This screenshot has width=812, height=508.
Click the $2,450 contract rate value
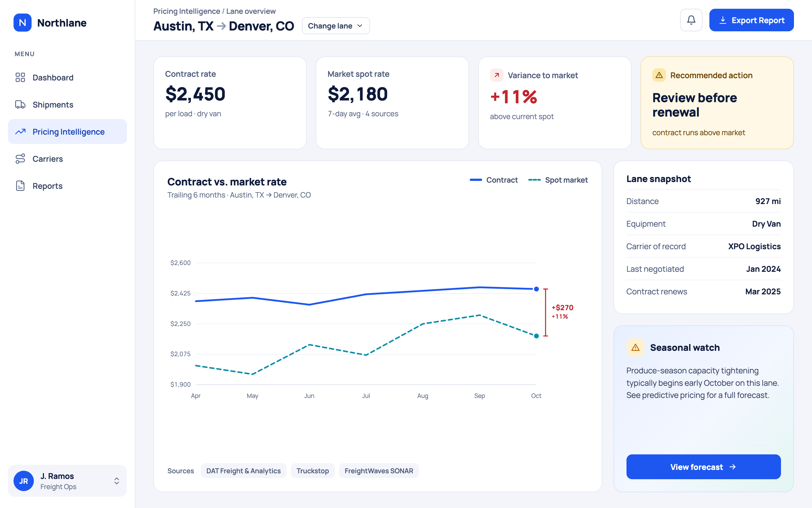(195, 94)
